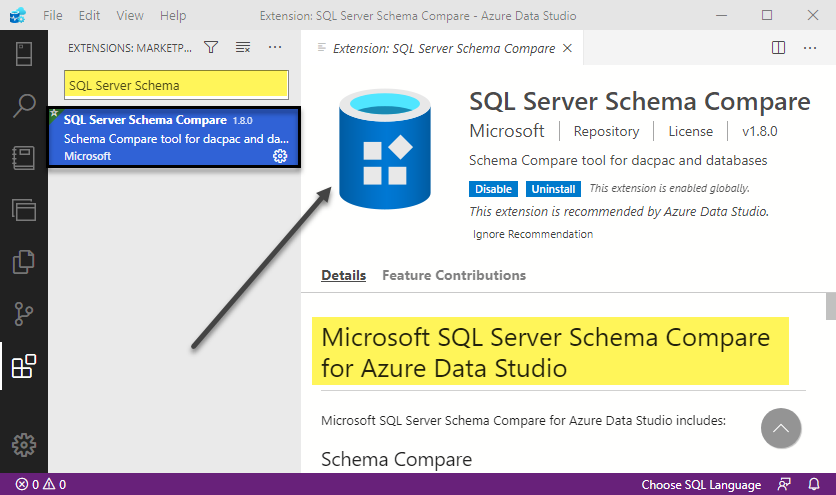
Task: Click the extensions search input field
Action: (176, 85)
